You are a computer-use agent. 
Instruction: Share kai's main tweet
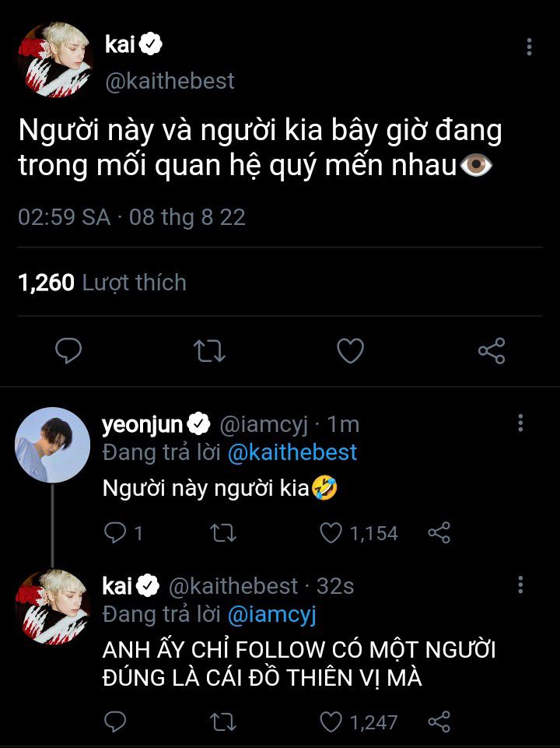492,351
